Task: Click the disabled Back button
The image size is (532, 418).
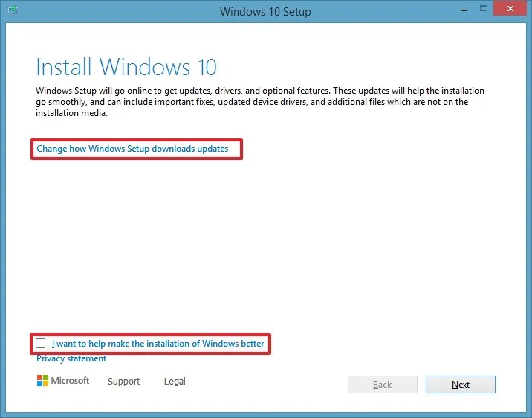Action: (x=383, y=385)
